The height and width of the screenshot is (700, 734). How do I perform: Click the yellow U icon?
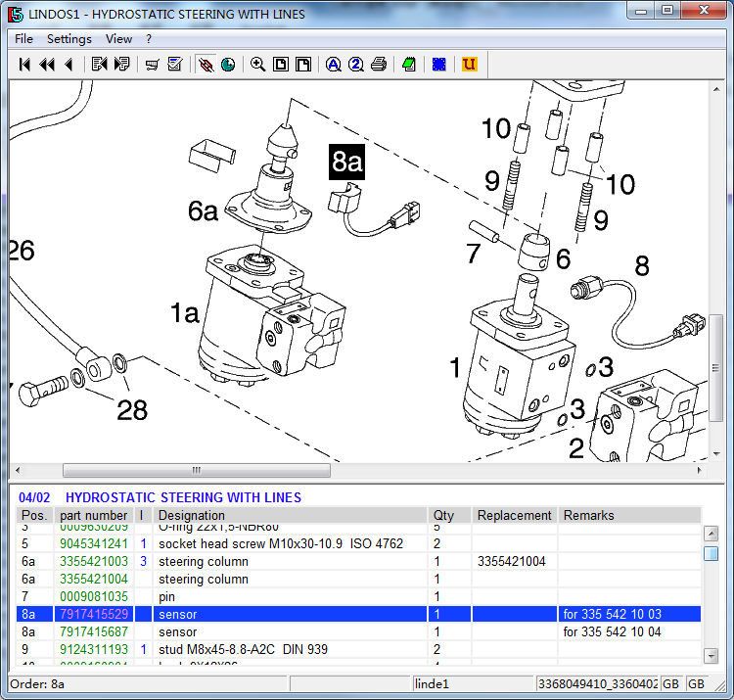click(x=469, y=65)
